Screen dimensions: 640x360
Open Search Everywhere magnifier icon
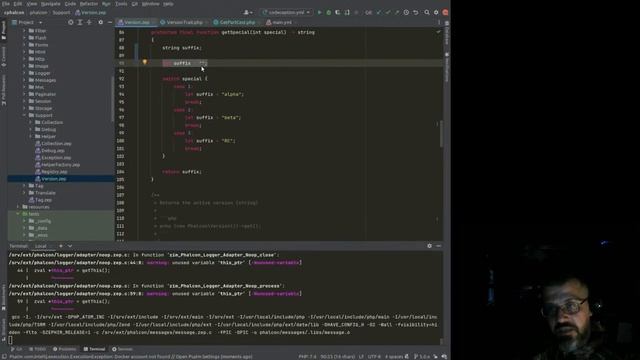(x=427, y=13)
